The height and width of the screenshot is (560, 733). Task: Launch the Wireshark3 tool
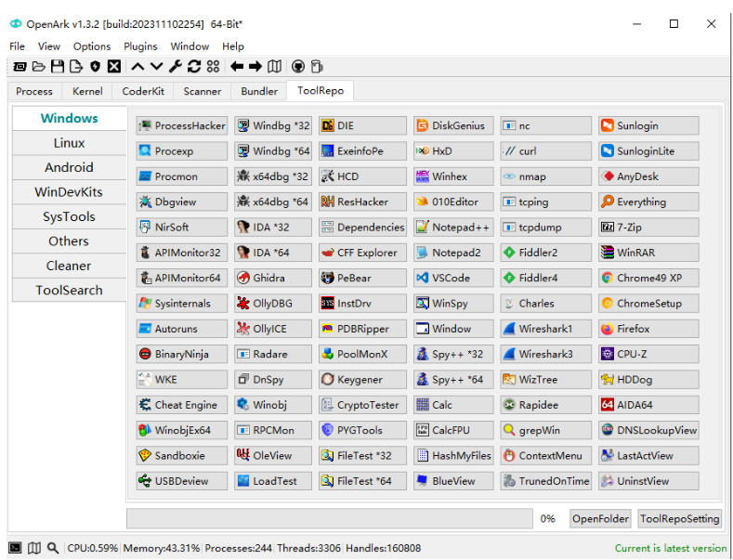[545, 354]
